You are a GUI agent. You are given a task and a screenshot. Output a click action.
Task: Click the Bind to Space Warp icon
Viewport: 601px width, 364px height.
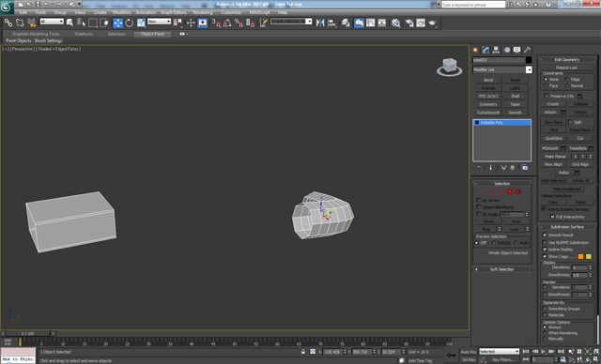[x=31, y=23]
